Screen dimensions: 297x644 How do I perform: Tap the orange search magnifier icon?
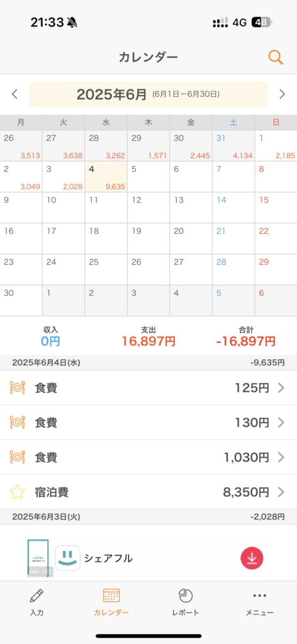(276, 57)
